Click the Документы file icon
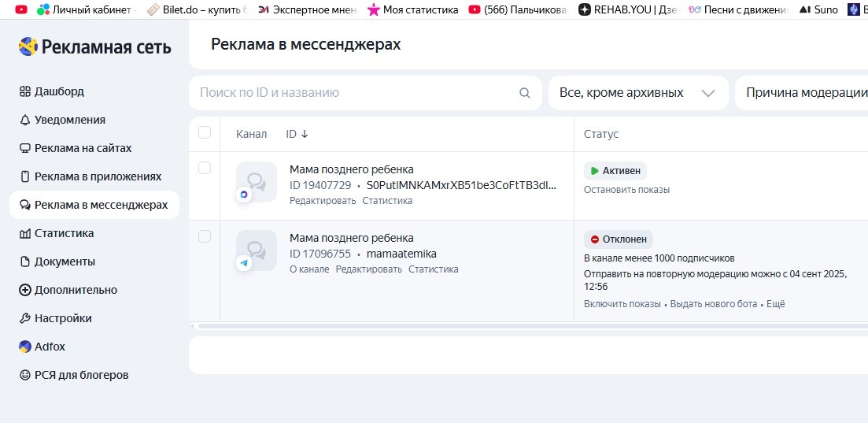 (x=25, y=262)
